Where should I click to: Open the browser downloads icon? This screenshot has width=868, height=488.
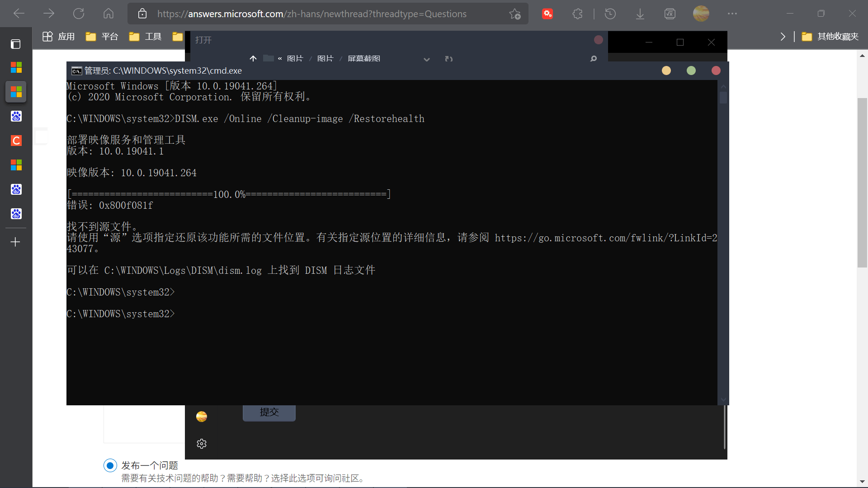640,14
